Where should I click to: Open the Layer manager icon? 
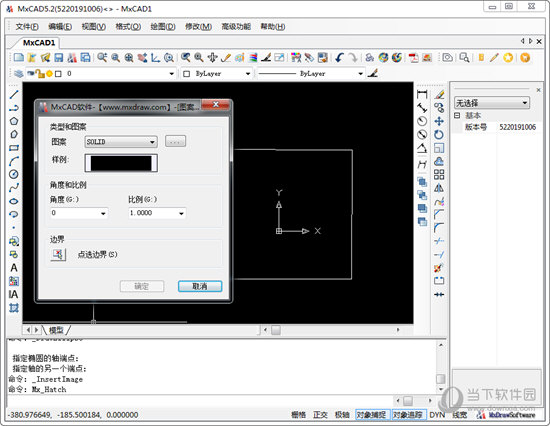(x=18, y=74)
